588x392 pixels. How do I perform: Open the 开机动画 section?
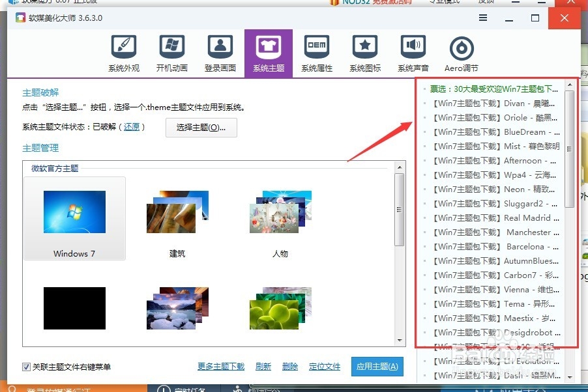[171, 52]
